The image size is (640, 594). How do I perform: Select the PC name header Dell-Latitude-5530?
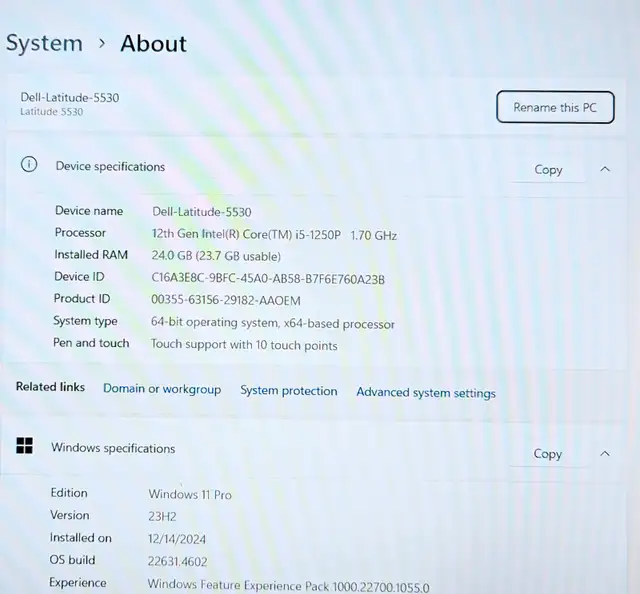click(x=70, y=98)
